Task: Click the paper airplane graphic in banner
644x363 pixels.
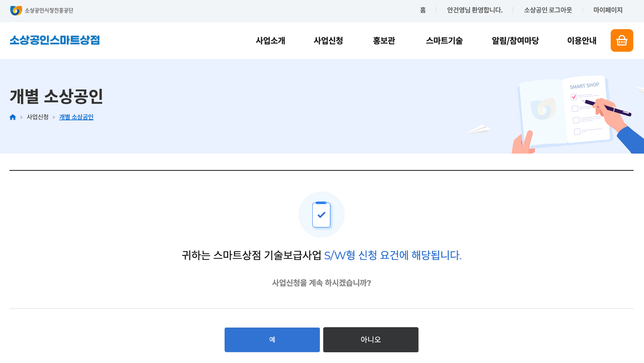Action: [479, 129]
